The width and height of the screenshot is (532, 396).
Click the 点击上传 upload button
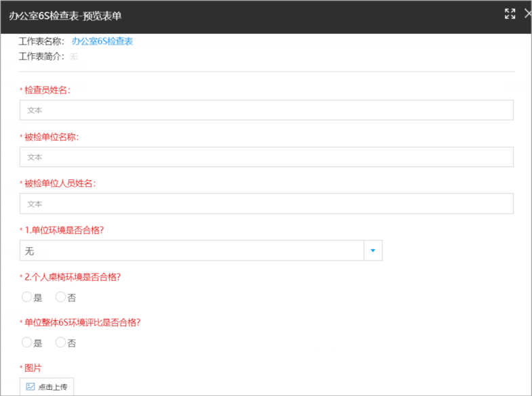[47, 387]
